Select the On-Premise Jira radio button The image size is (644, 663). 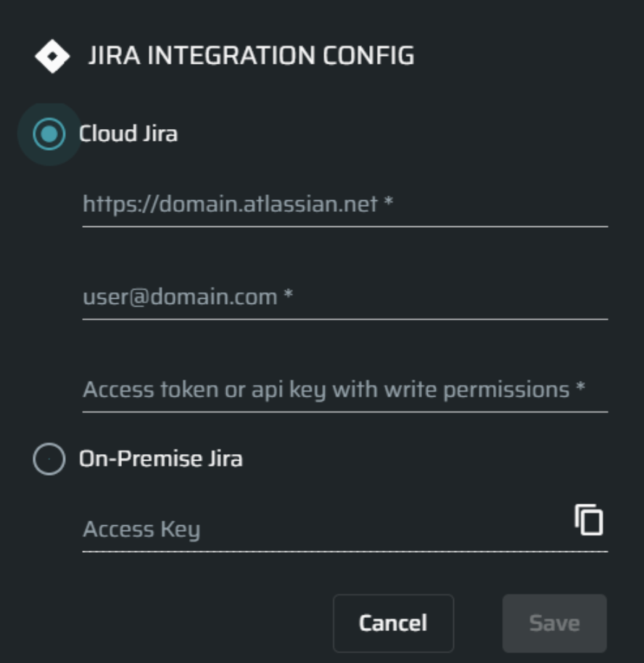click(49, 458)
